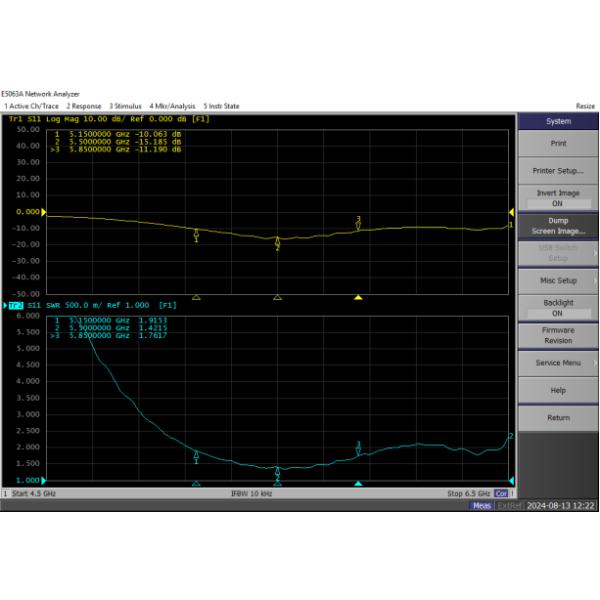Image resolution: width=600 pixels, height=600 pixels.
Task: Open the Printer Setup dialog
Action: pyautogui.click(x=557, y=170)
